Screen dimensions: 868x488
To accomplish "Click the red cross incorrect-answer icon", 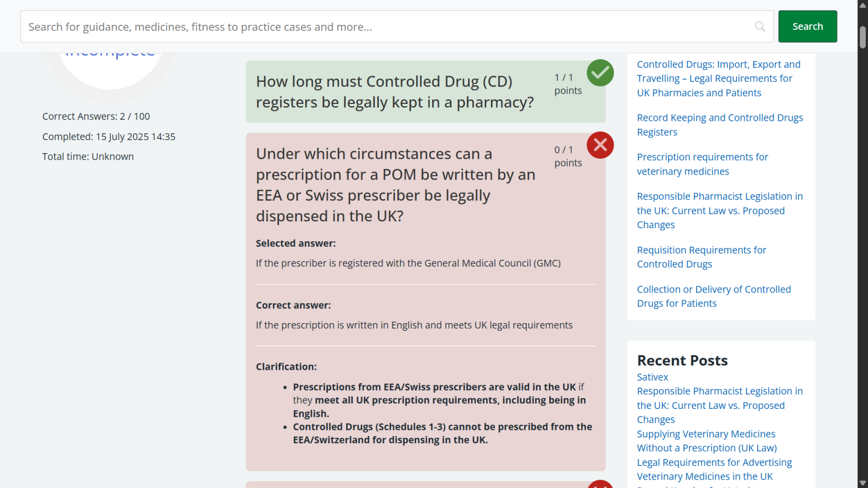I will click(600, 145).
